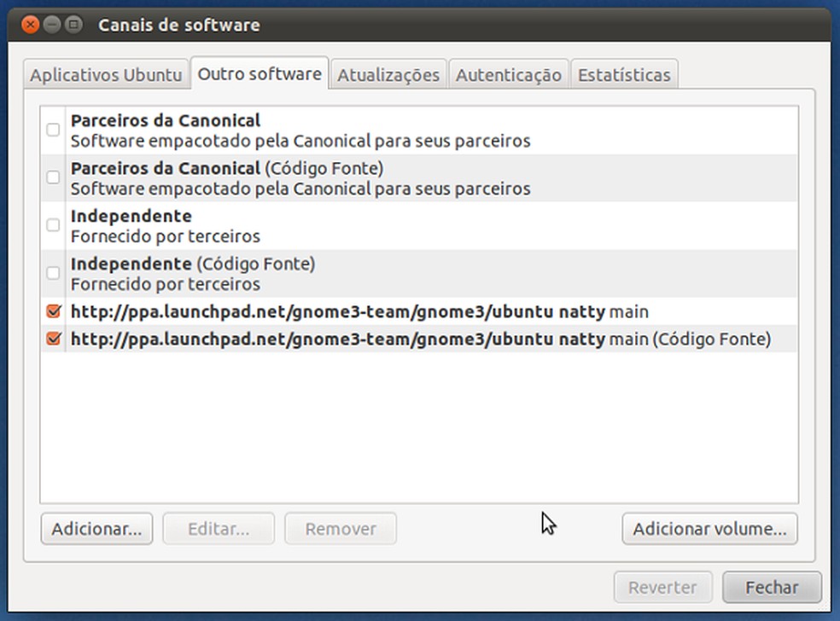840x621 pixels.
Task: Select the gnome3-team PPA repository row
Action: pyautogui.click(x=341, y=313)
